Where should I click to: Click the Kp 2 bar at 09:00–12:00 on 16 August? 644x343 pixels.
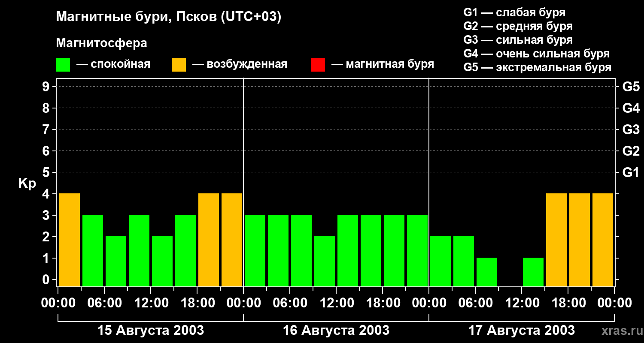(325, 261)
